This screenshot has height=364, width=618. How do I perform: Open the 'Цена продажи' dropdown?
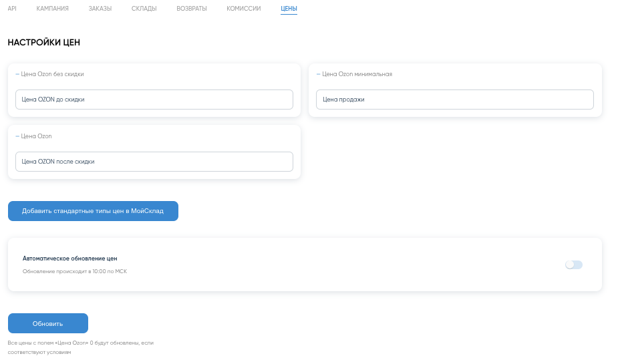coord(455,100)
